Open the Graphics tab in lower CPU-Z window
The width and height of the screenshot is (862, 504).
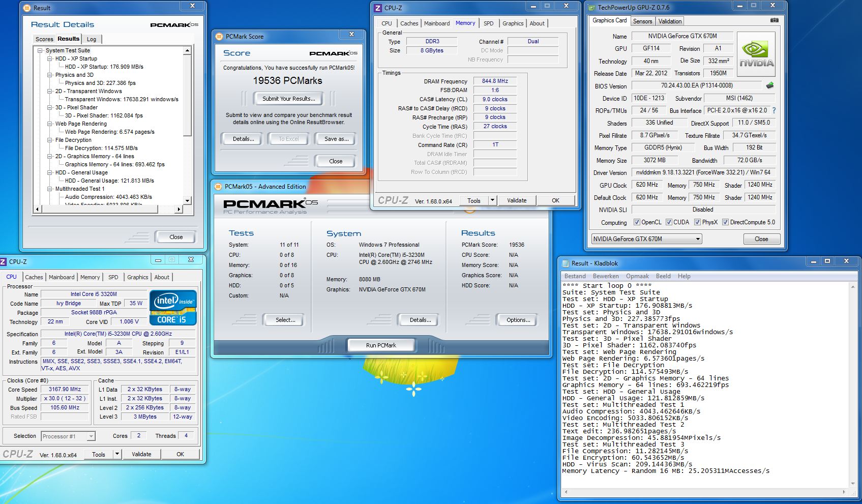point(137,277)
